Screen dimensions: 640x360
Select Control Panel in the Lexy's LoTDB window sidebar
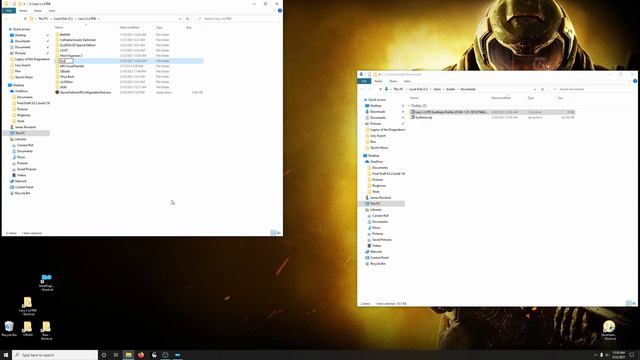coord(24,187)
